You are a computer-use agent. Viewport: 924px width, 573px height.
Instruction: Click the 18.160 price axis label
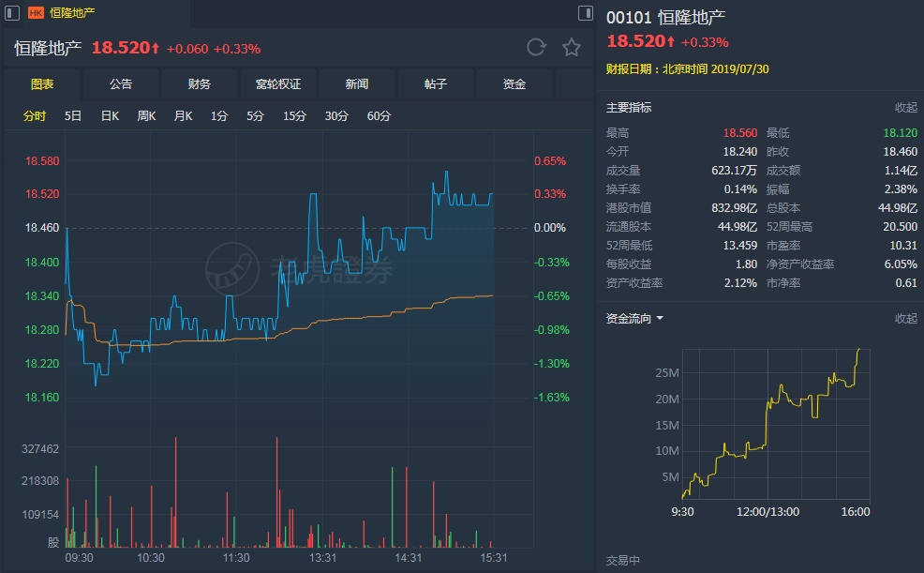pyautogui.click(x=42, y=398)
